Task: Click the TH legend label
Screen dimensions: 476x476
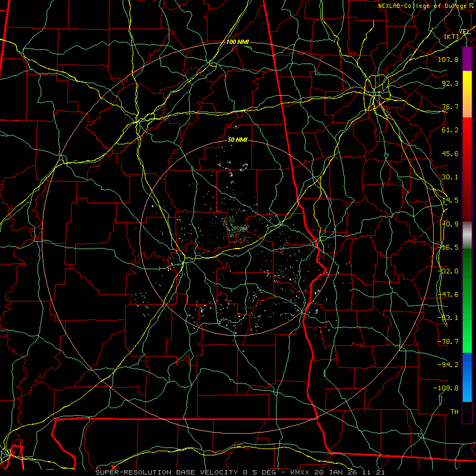Action: (454, 412)
